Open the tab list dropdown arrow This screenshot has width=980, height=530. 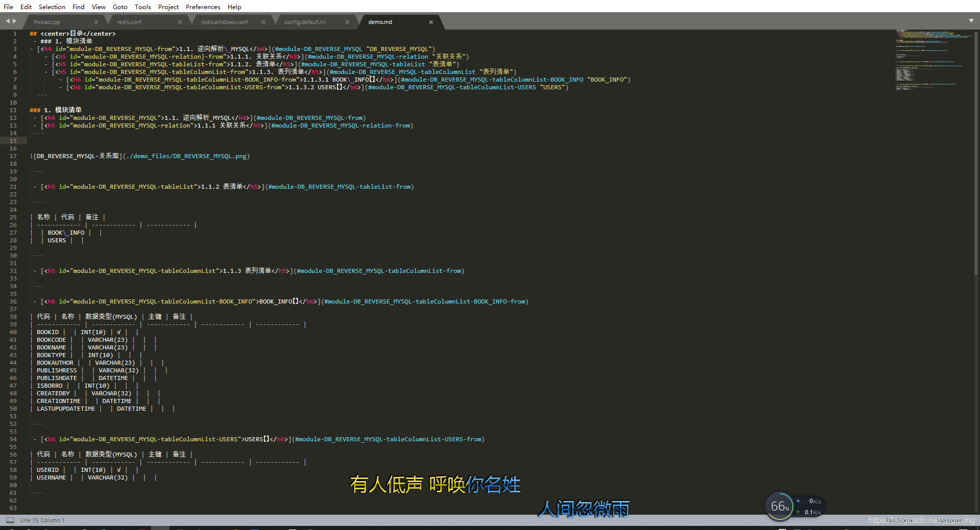tap(971, 21)
